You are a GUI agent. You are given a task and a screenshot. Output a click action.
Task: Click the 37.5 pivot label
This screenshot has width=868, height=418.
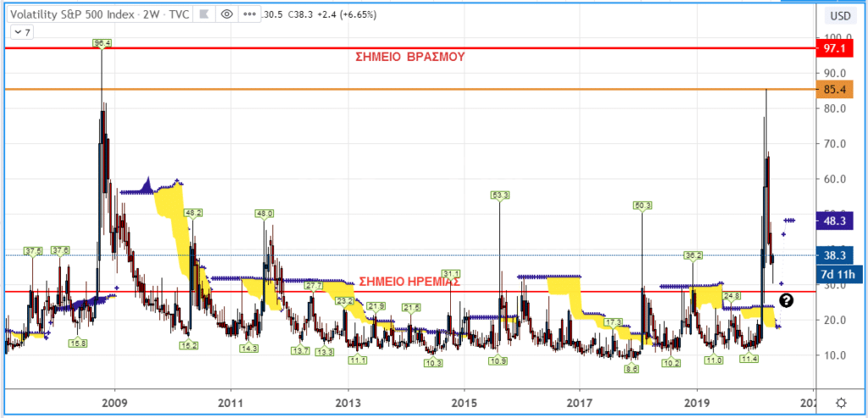point(33,251)
